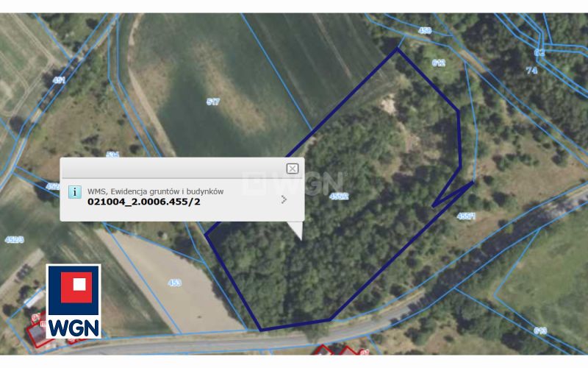Click the popup's pointer tail
588x368 pixels.
(x=295, y=230)
